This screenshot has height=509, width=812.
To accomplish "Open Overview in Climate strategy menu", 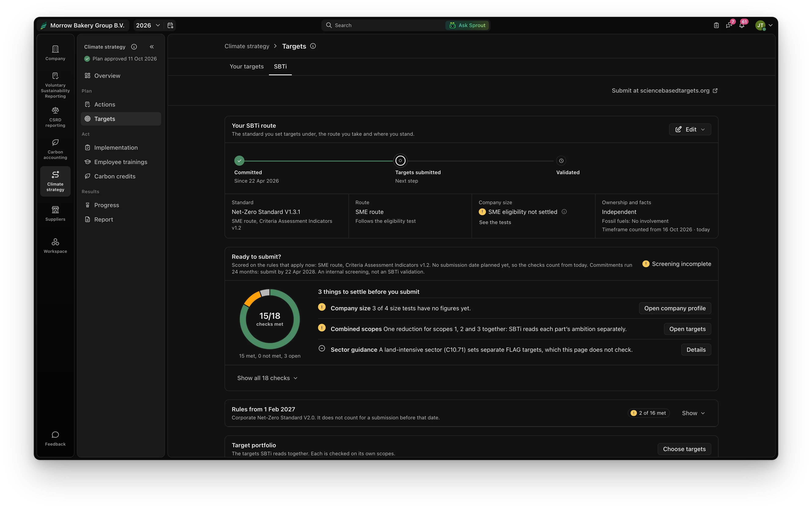I will 121,76.
